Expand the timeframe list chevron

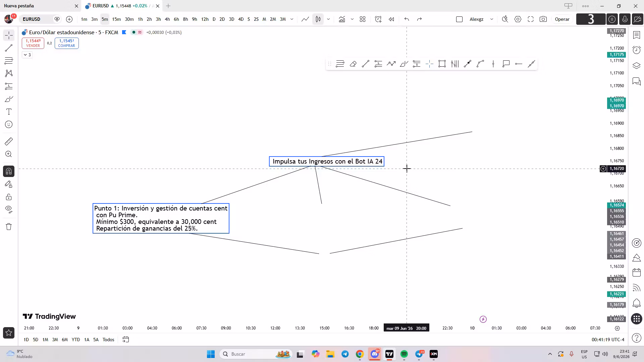click(292, 19)
